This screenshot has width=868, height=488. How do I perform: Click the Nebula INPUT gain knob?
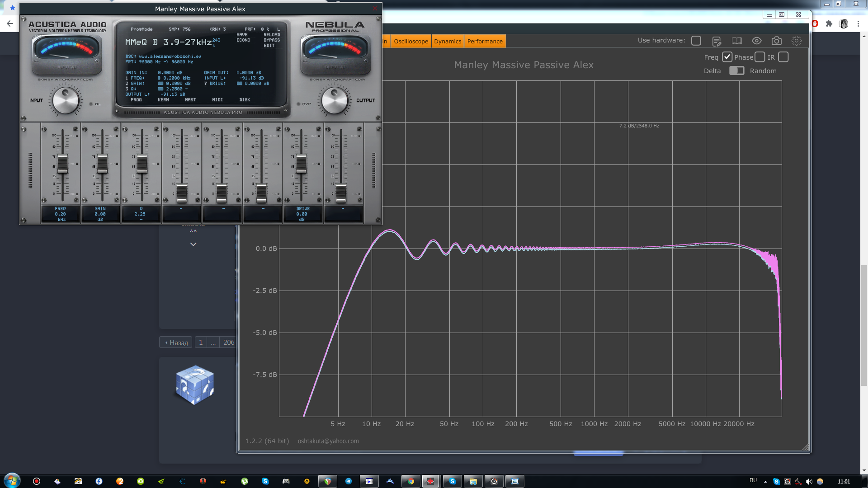(x=66, y=101)
